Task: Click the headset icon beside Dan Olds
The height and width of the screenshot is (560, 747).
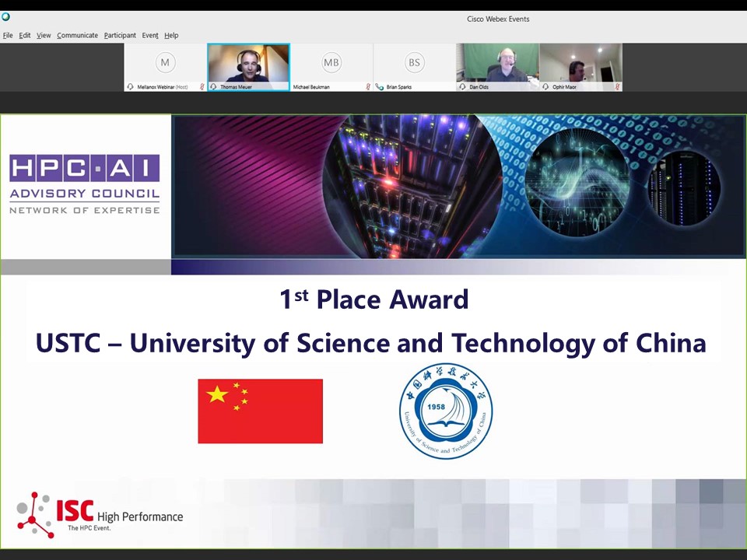Action: click(462, 87)
